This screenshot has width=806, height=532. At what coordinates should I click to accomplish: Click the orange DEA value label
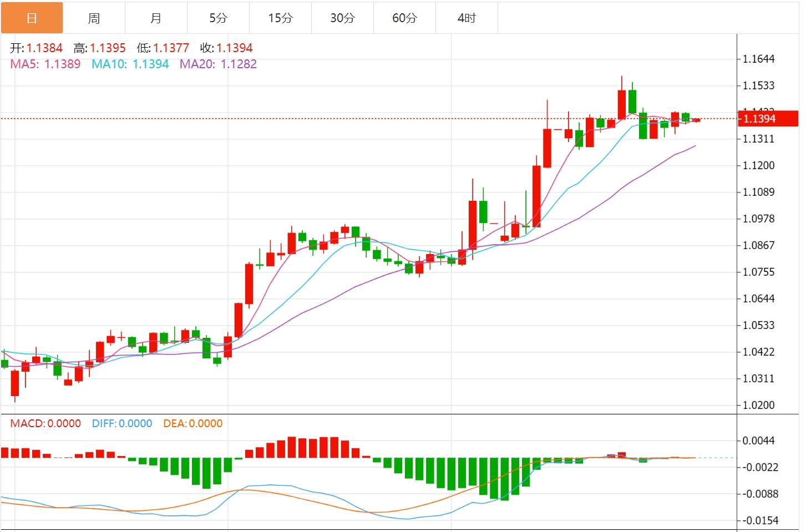tap(192, 424)
